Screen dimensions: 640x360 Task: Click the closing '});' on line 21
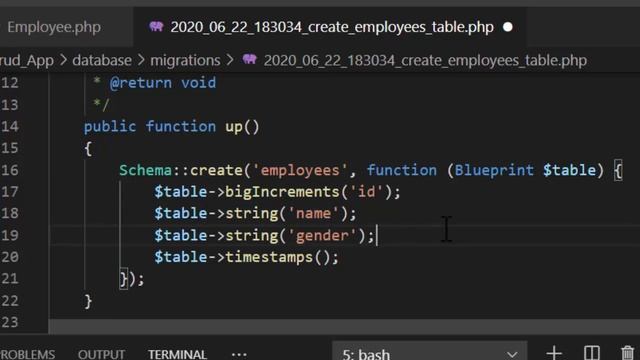coord(132,279)
